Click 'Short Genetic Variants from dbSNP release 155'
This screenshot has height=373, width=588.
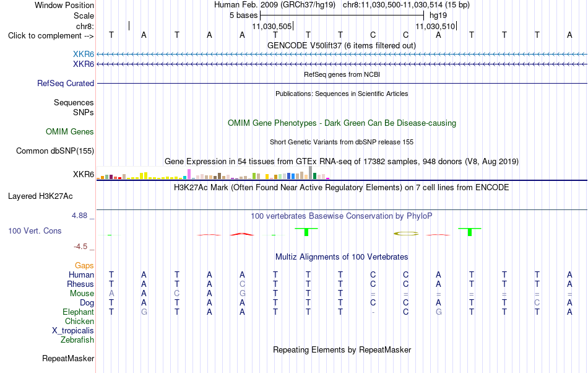click(342, 142)
